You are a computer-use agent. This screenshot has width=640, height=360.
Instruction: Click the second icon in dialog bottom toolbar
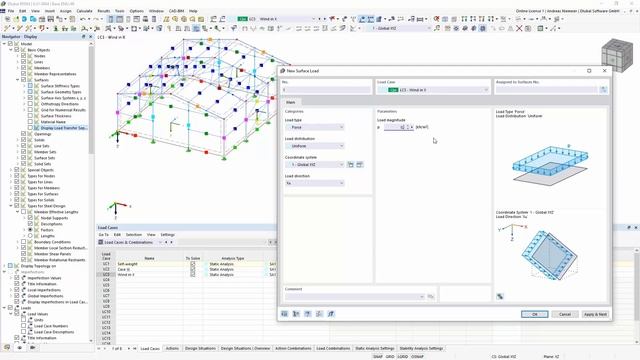[x=296, y=314]
